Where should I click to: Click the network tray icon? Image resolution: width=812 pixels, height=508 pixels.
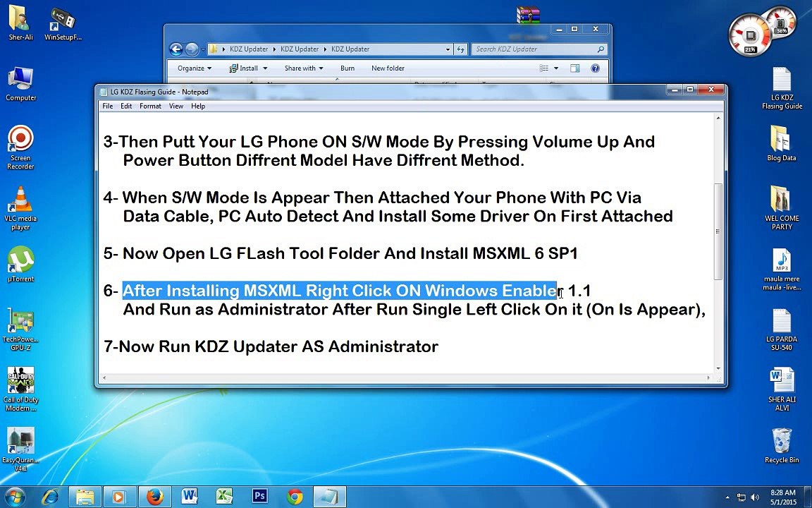point(742,497)
